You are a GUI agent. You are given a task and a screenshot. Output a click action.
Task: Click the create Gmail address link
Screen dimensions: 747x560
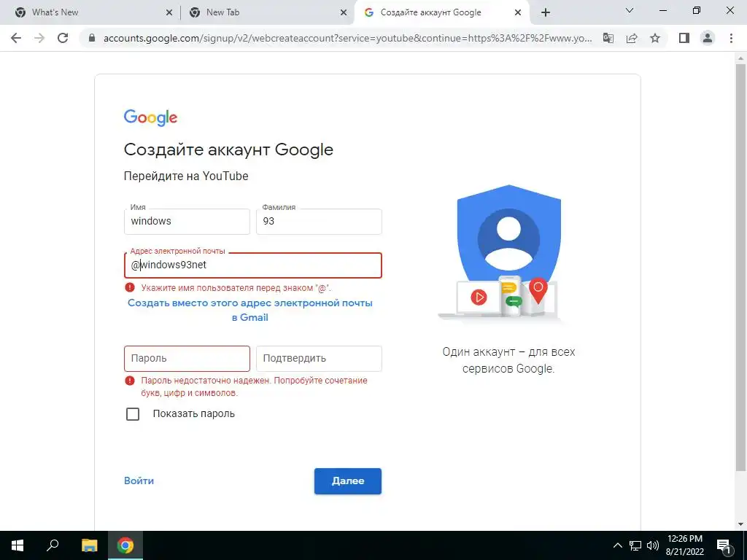tap(250, 310)
